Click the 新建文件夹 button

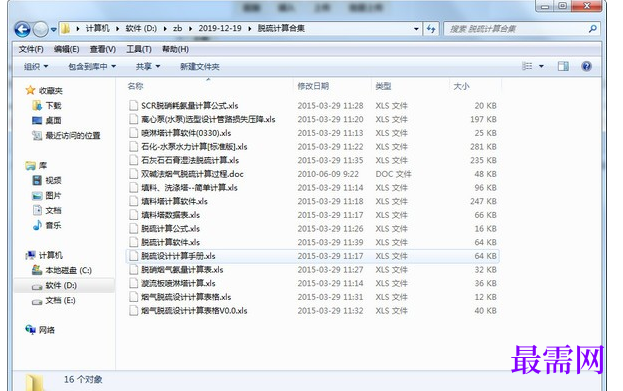(x=200, y=66)
